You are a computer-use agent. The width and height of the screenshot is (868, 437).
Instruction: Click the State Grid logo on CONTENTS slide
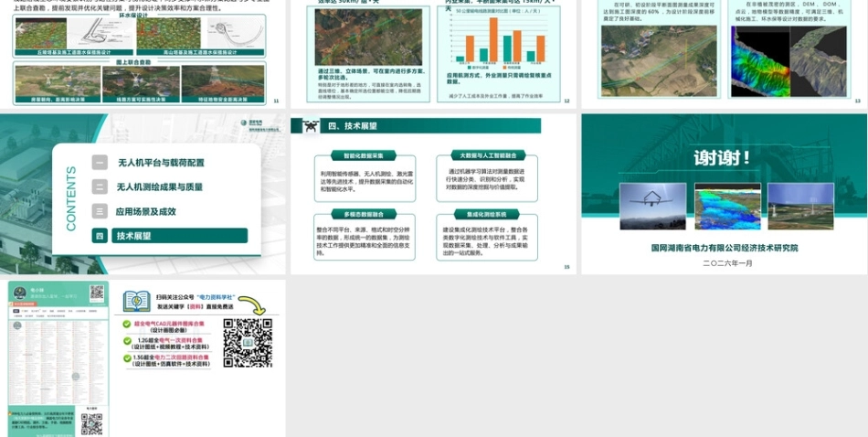click(x=260, y=125)
